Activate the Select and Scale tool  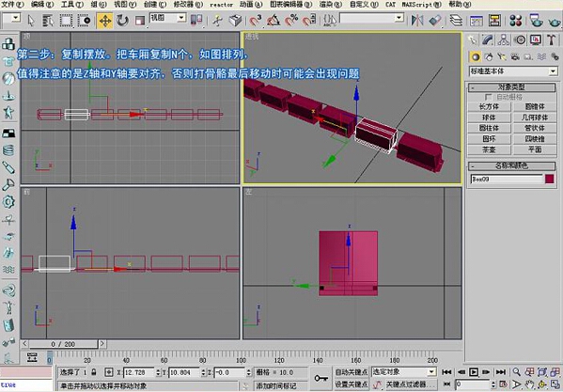[x=140, y=21]
